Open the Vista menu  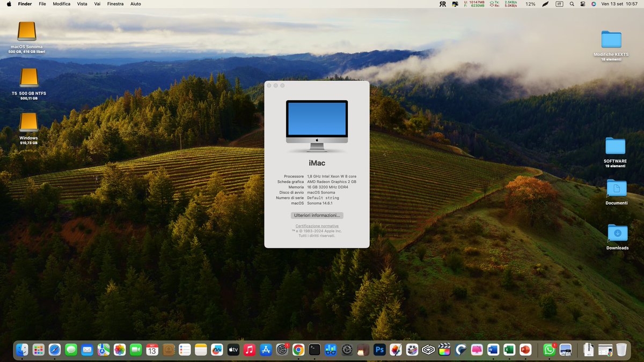tap(82, 4)
